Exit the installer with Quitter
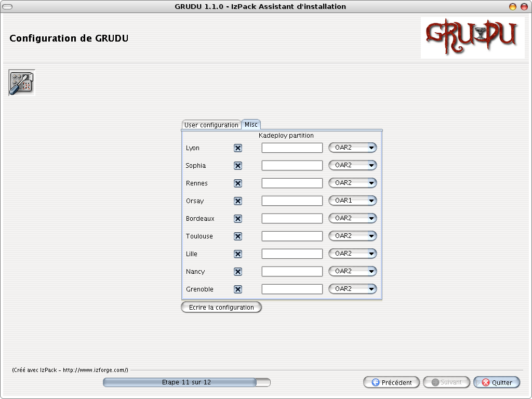Image resolution: width=532 pixels, height=399 pixels. [497, 382]
